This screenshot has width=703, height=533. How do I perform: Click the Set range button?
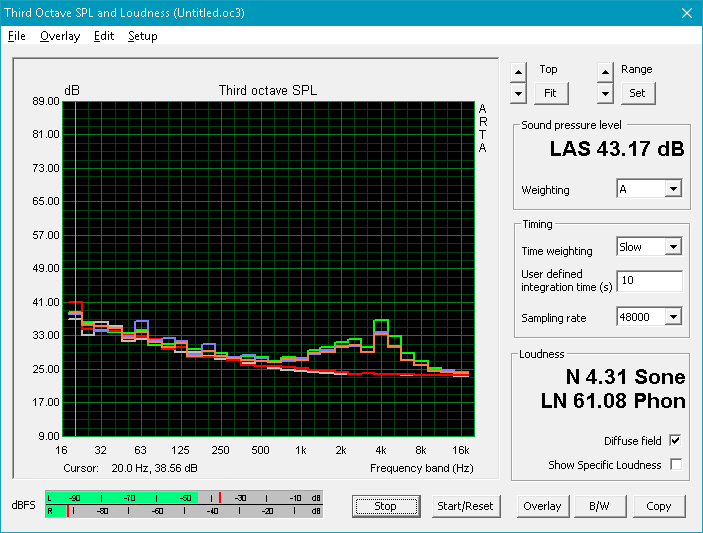click(x=638, y=93)
